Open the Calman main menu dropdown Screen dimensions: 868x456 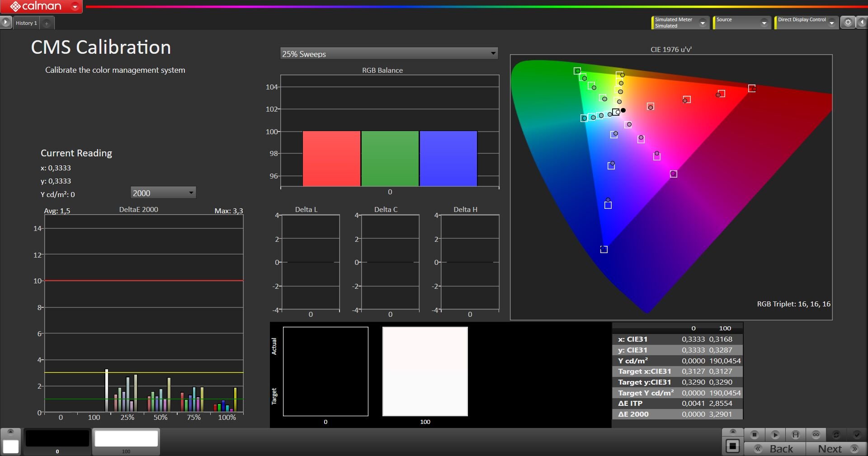75,6
